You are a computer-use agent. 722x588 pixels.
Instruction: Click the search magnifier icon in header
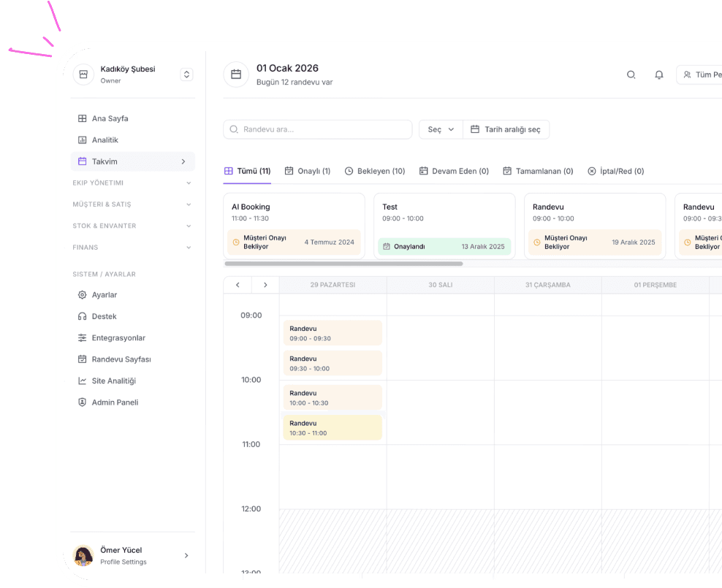point(631,75)
